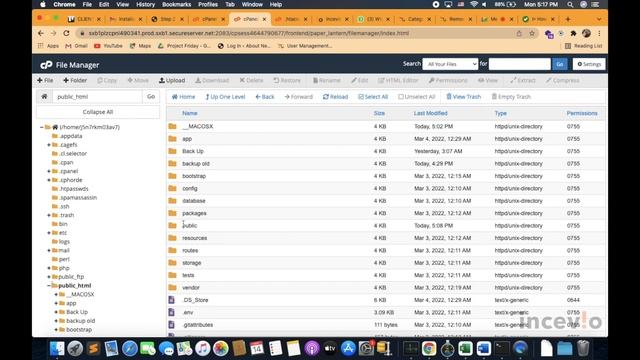Open File Manager Settings
This screenshot has width=640, height=360.
coord(589,64)
